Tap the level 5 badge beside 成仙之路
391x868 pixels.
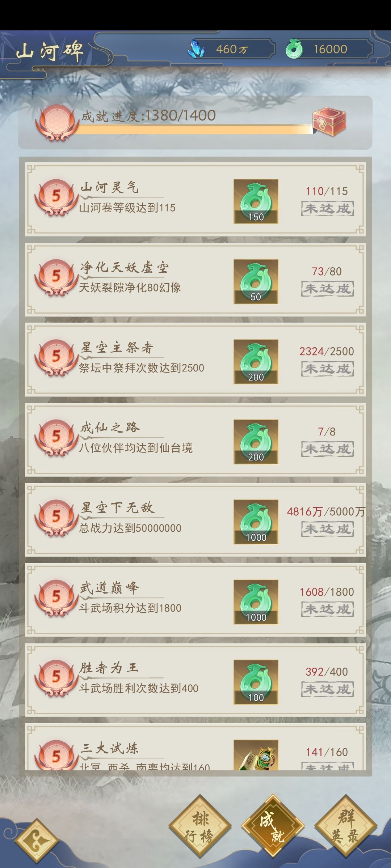point(56,438)
